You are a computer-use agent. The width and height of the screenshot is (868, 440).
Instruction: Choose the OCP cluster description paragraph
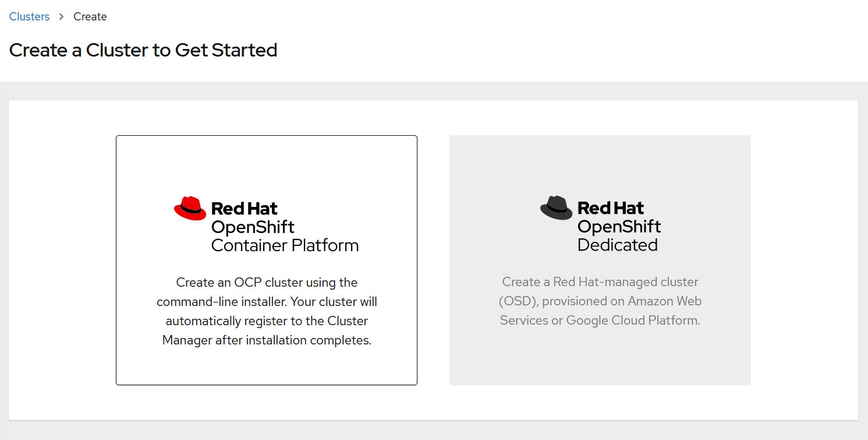pyautogui.click(x=267, y=311)
